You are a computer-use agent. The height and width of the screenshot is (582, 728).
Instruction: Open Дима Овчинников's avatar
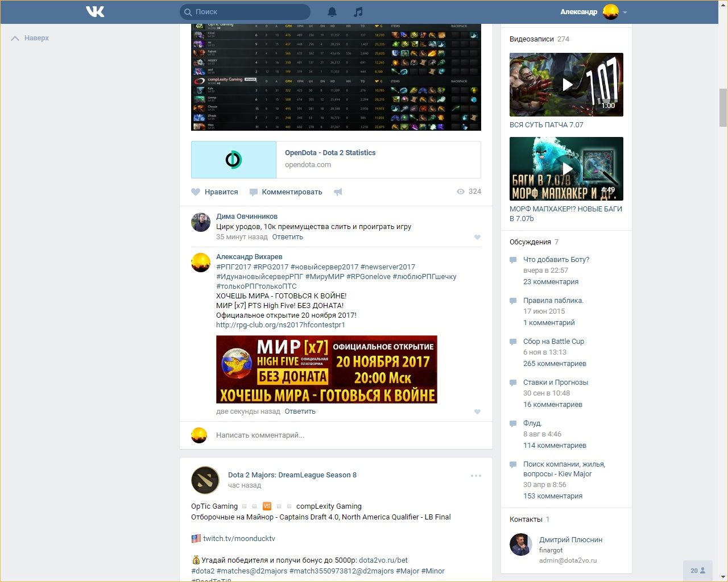click(x=201, y=222)
